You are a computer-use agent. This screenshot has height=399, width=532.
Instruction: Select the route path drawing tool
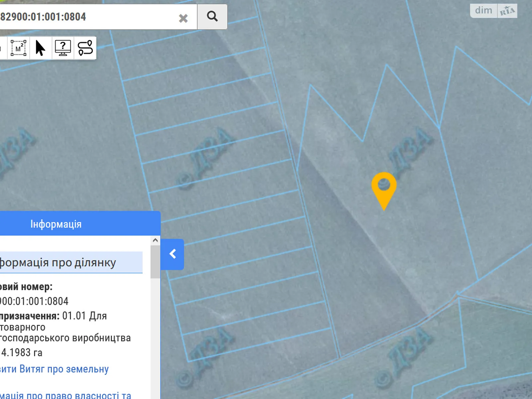point(85,48)
